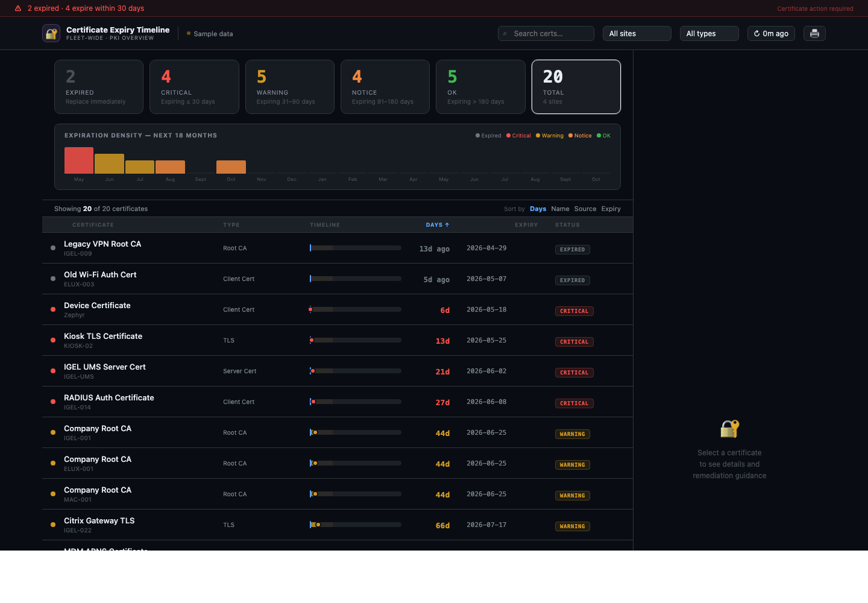Viewport: 868px width, 603px height.
Task: Click timeline bar of Kiosk TLS Certificate
Action: [356, 340]
